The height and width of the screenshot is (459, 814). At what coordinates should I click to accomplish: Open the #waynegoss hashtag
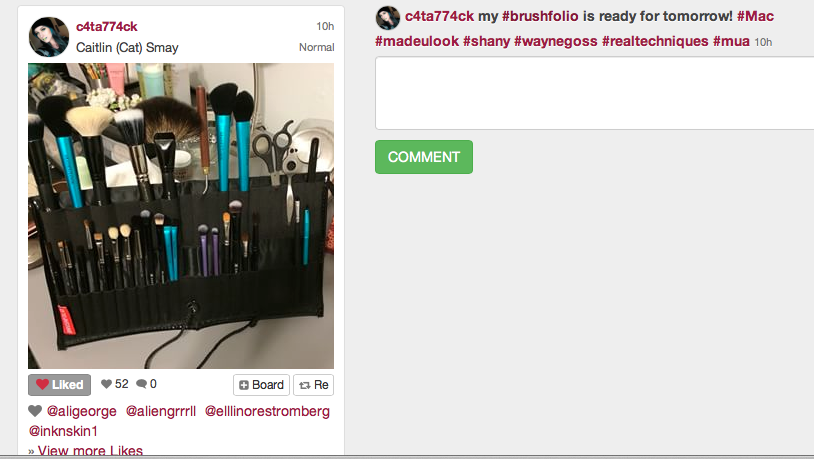point(555,41)
